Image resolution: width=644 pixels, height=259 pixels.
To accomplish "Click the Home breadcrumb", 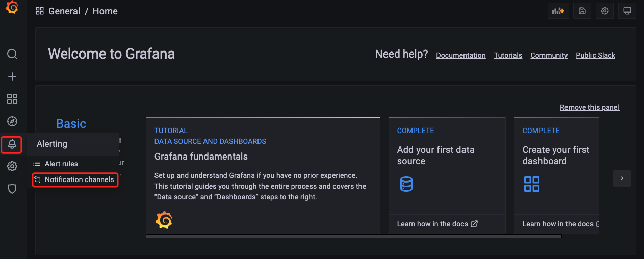I will [105, 11].
